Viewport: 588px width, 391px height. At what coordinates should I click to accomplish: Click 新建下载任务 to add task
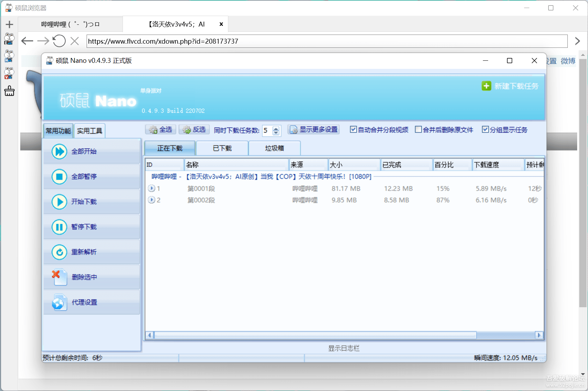pyautogui.click(x=510, y=86)
